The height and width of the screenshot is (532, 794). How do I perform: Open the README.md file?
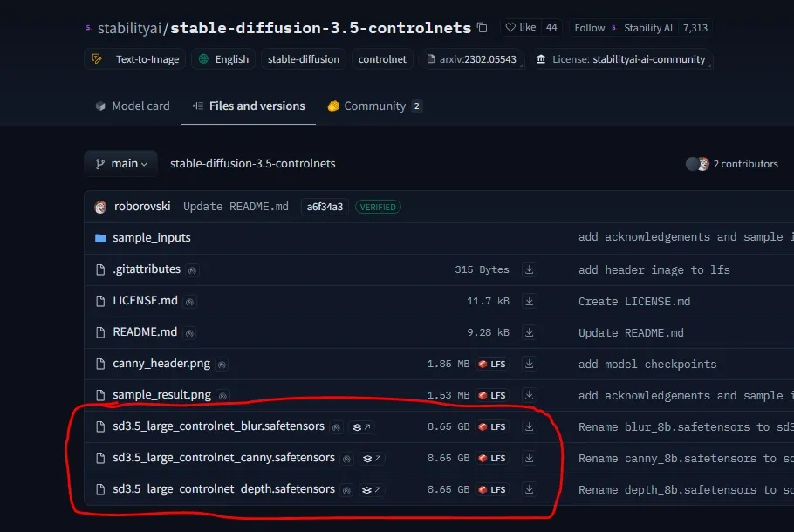(x=145, y=332)
